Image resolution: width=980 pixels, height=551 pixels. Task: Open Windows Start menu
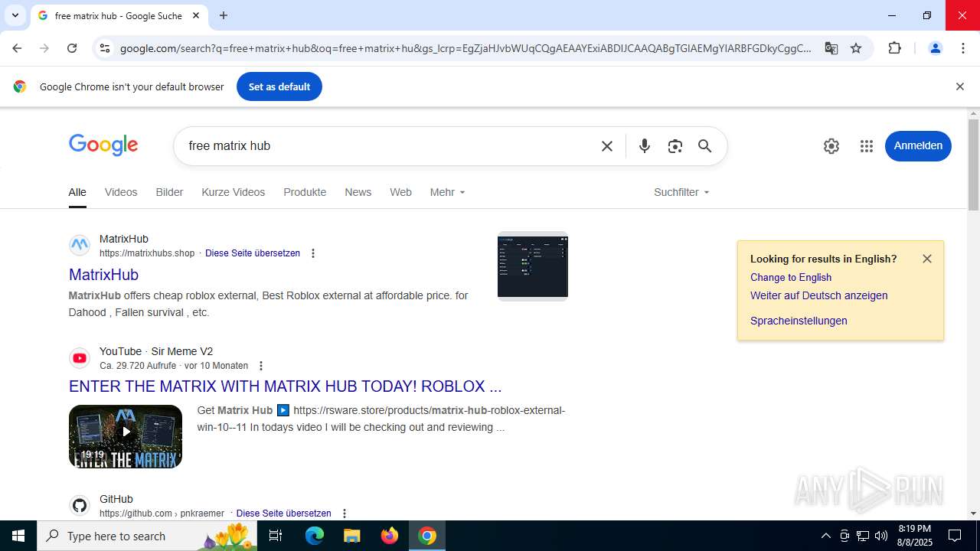pos(18,536)
